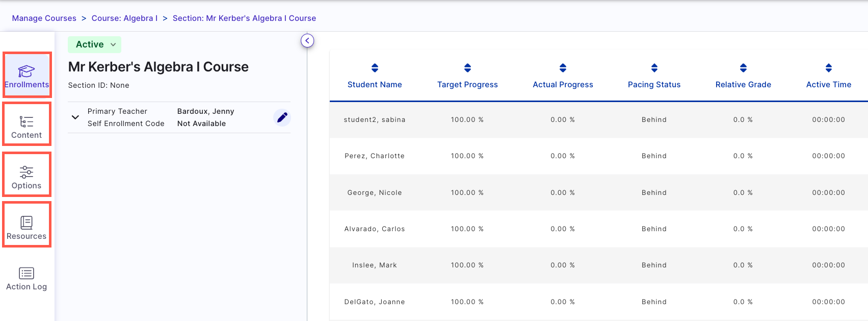Click the "Not Available" enrollment code value

202,124
